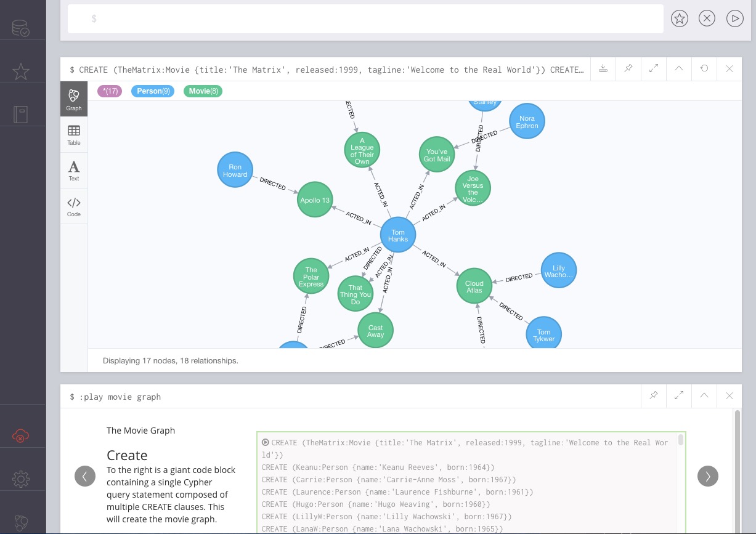Select the The Polar Express node
The width and height of the screenshot is (756, 534).
311,277
